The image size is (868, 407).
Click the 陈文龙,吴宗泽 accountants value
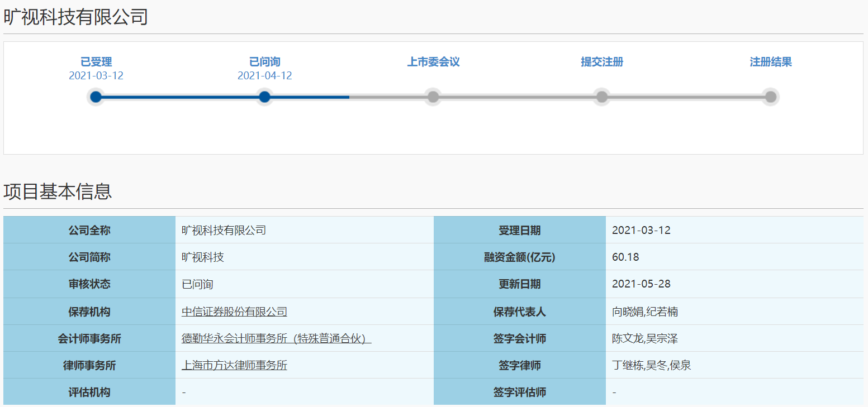point(645,338)
